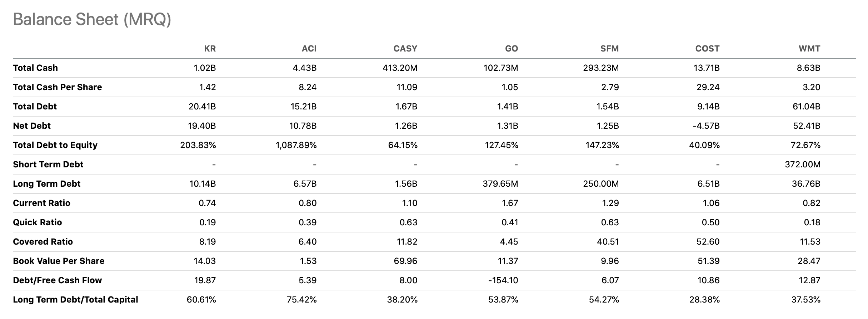Select the Total Debt to Equity label

[x=55, y=145]
